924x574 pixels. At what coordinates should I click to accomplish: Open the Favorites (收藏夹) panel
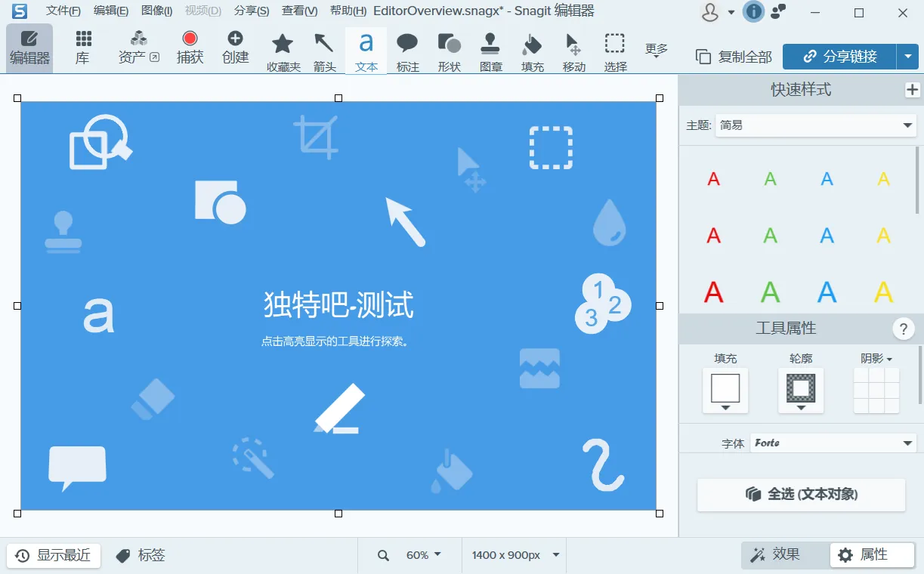pos(283,51)
